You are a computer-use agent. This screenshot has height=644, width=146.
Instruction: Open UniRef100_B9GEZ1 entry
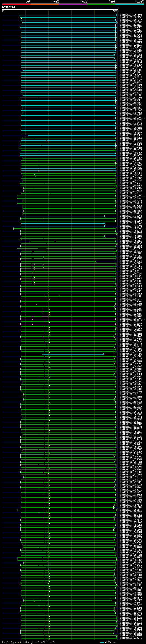[x=131, y=82]
